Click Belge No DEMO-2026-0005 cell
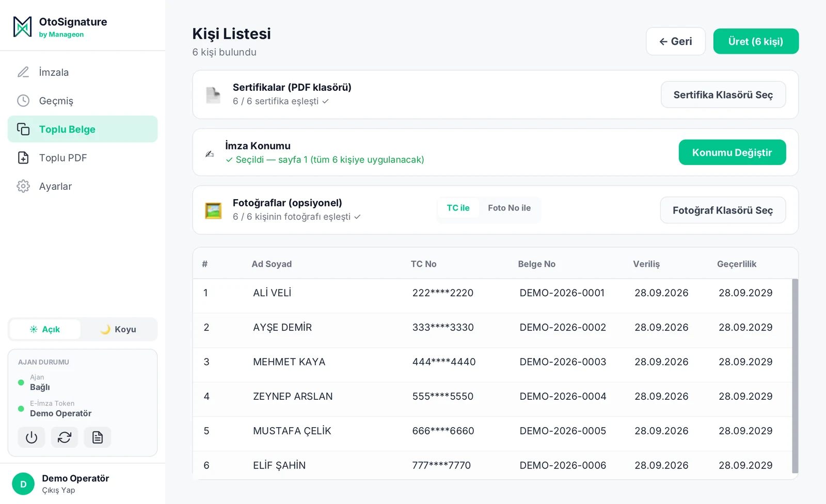826x504 pixels. (x=563, y=431)
